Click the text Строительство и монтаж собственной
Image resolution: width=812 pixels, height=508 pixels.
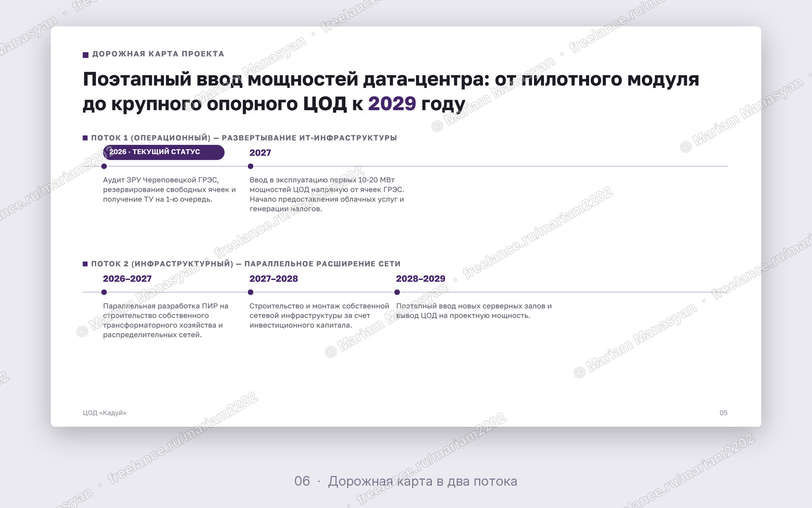[319, 315]
